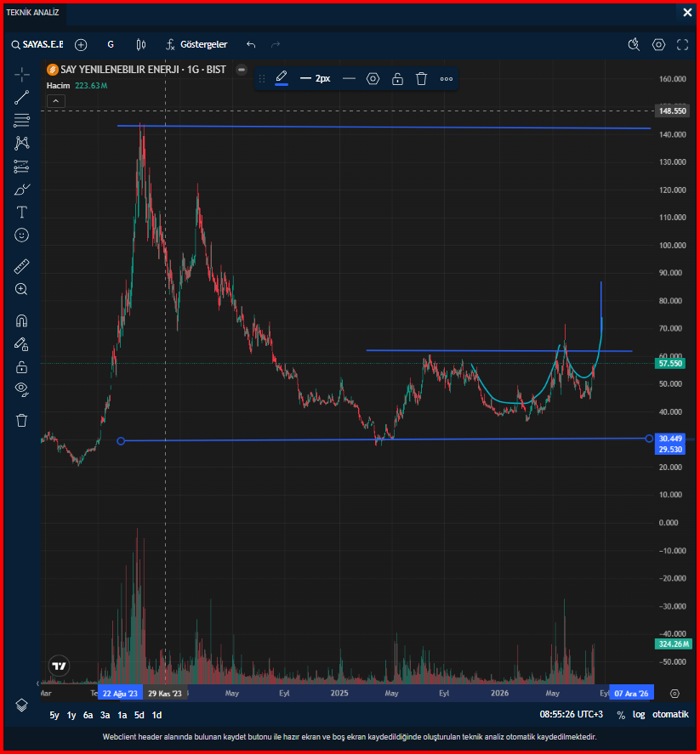The width and height of the screenshot is (700, 754).
Task: Undo the last chart action
Action: click(x=251, y=45)
